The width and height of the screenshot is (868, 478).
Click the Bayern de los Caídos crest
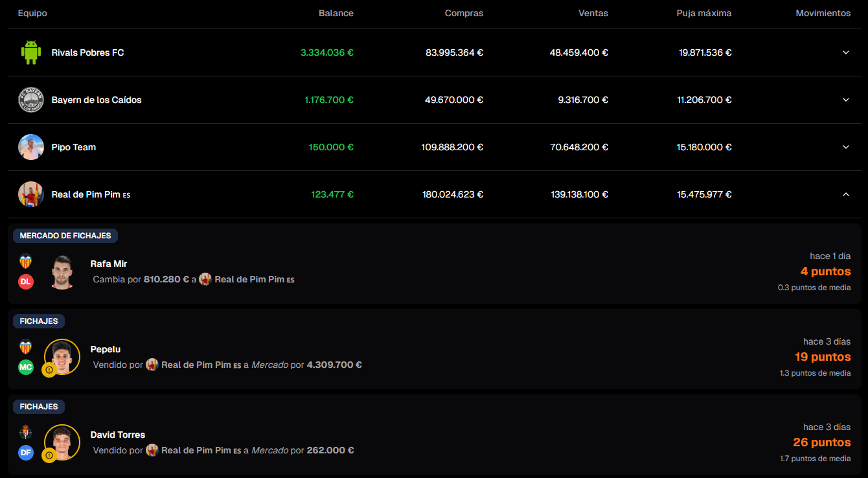click(30, 100)
